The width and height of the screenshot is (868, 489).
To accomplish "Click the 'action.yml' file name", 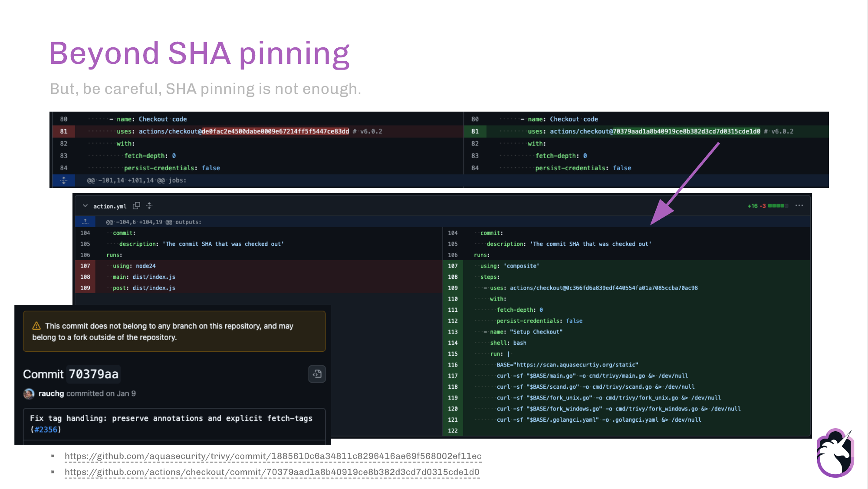I will click(110, 206).
